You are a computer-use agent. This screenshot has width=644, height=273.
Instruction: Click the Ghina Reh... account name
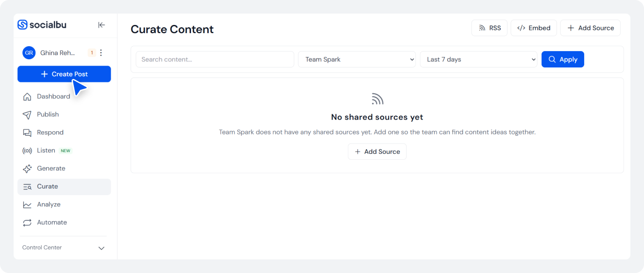[x=58, y=53]
